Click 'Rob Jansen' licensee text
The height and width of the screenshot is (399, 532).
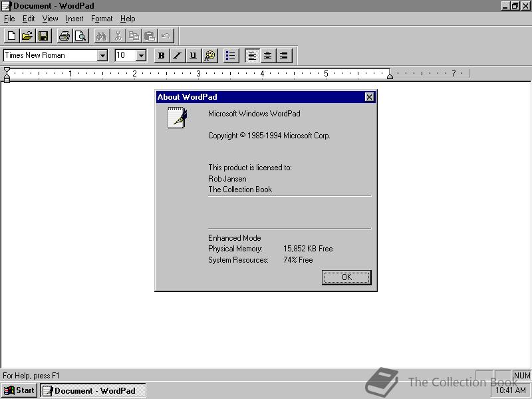pos(227,179)
